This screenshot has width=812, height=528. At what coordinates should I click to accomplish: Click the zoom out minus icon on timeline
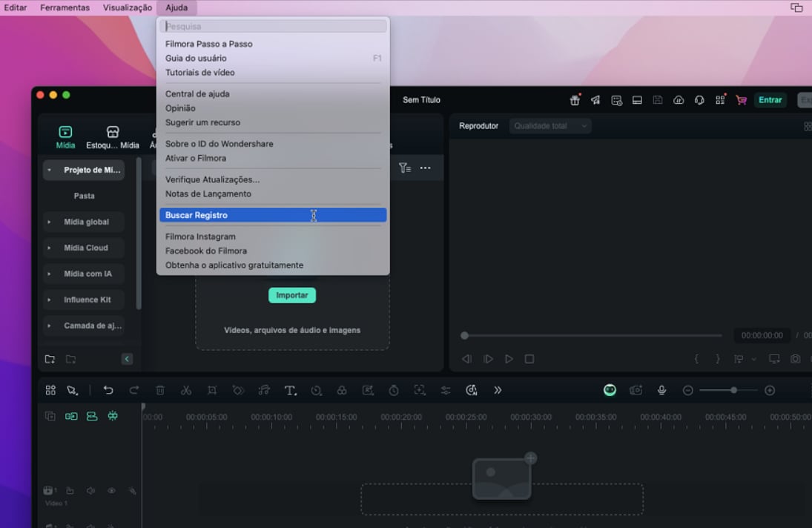pos(687,390)
